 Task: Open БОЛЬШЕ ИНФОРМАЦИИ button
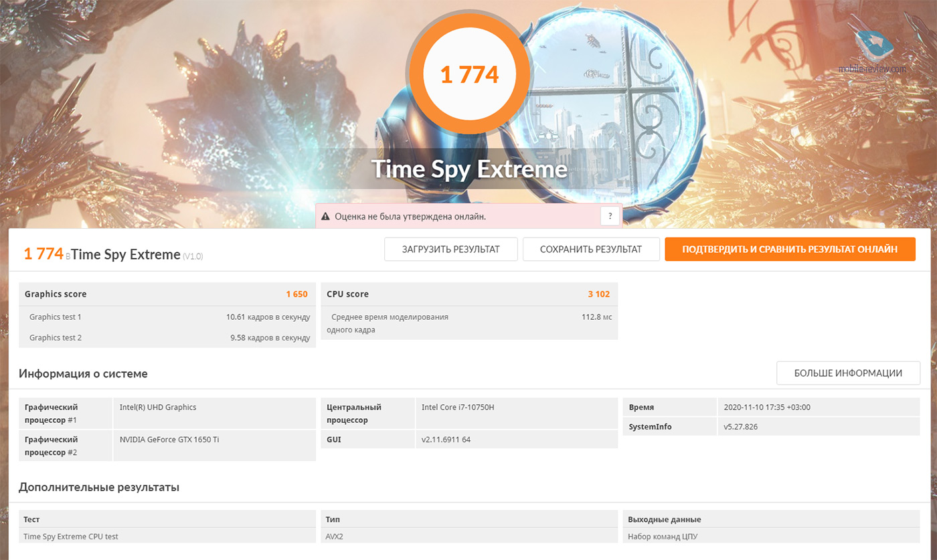click(848, 373)
